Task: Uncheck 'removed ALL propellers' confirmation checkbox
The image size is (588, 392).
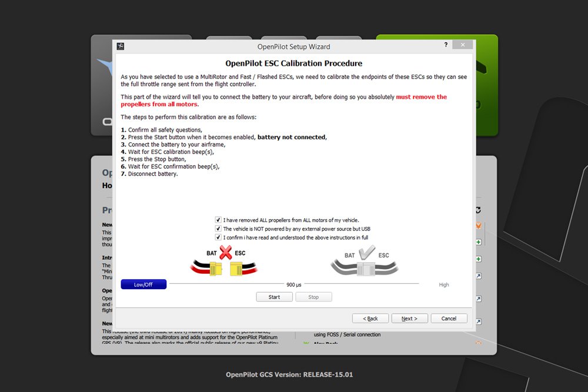Action: point(218,220)
